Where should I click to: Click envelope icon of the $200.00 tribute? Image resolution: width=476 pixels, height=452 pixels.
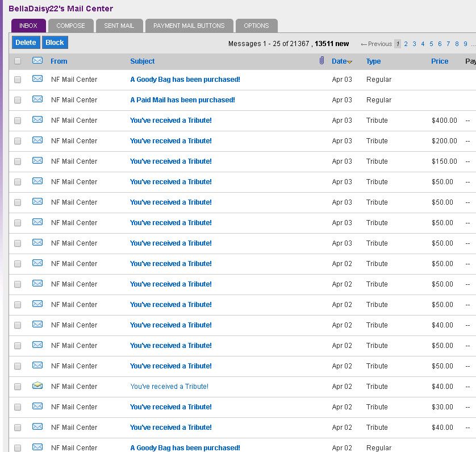click(x=37, y=140)
